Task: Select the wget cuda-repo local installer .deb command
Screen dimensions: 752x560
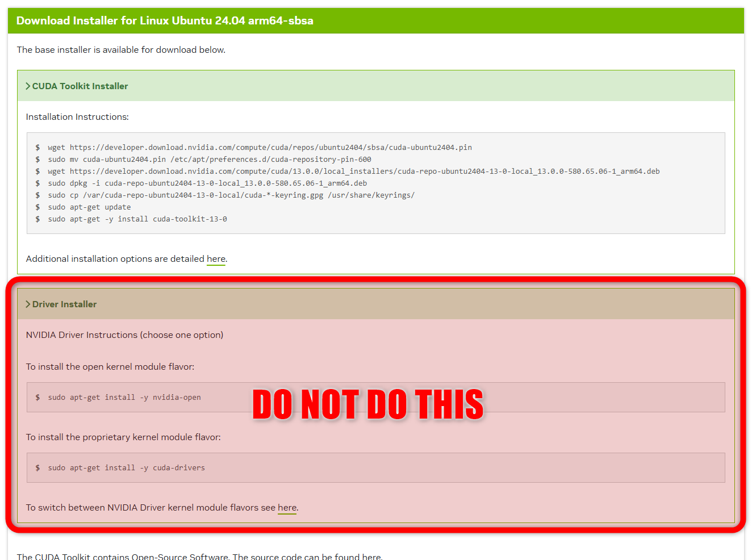Action: point(354,172)
